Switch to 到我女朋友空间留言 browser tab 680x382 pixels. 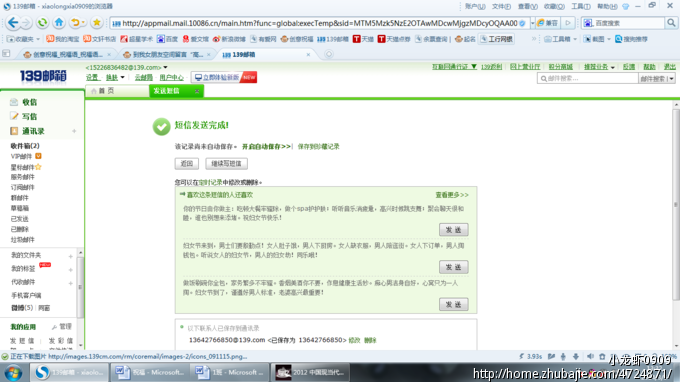pyautogui.click(x=166, y=55)
